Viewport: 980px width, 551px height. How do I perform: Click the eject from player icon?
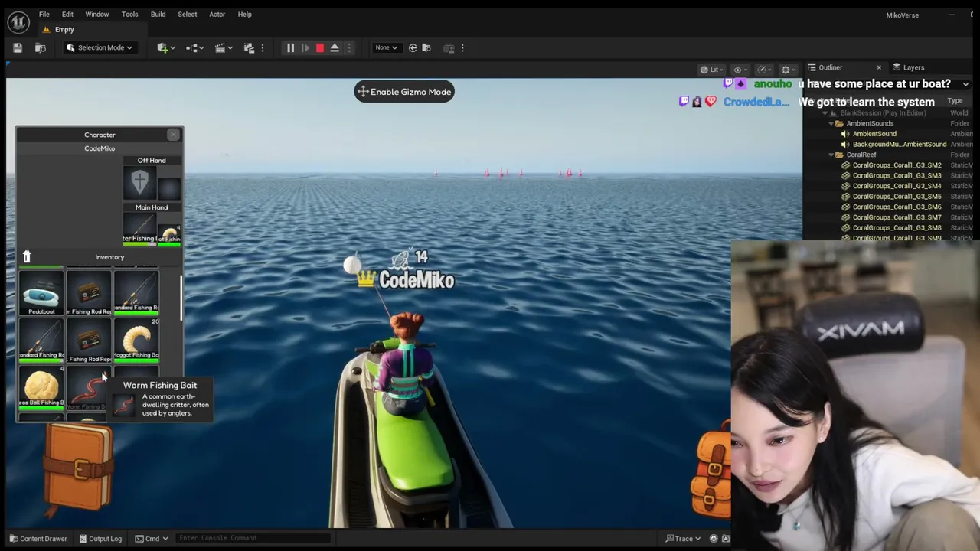point(335,48)
